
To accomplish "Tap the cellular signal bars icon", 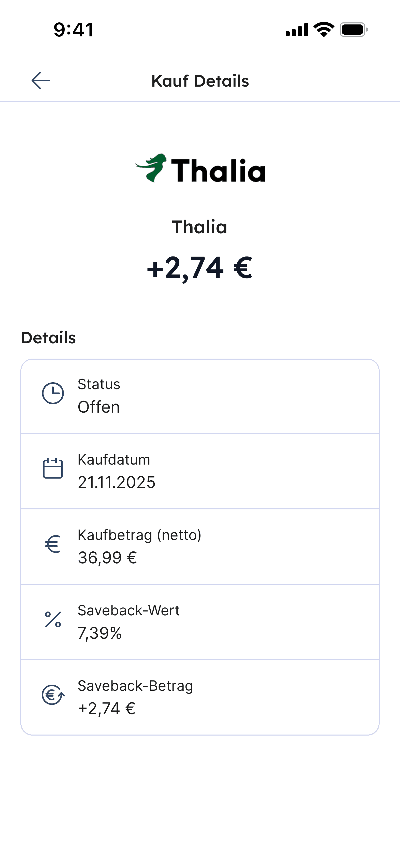I will point(297,30).
